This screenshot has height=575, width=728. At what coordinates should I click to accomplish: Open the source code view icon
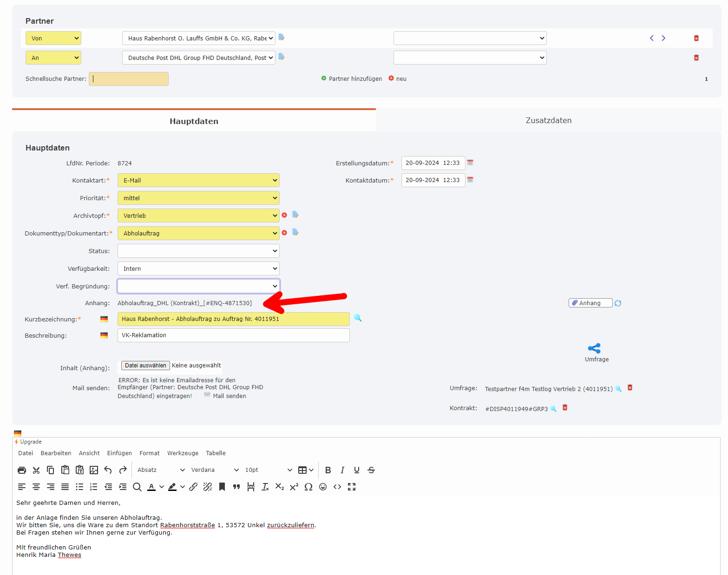(x=337, y=487)
